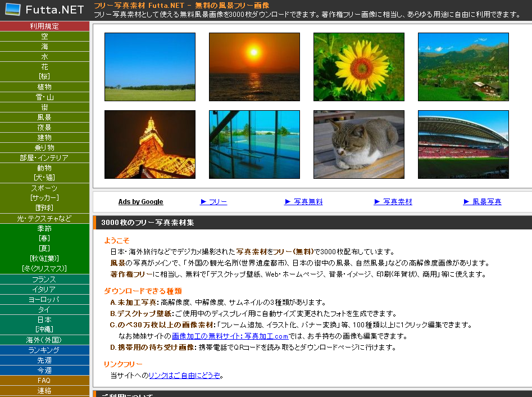This screenshot has height=397, width=532.
Task: Open the ランキング sidebar item
Action: tap(44, 350)
